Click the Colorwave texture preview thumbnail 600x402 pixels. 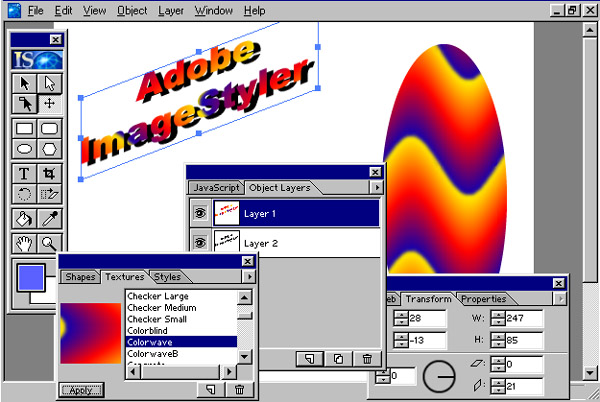pos(91,333)
